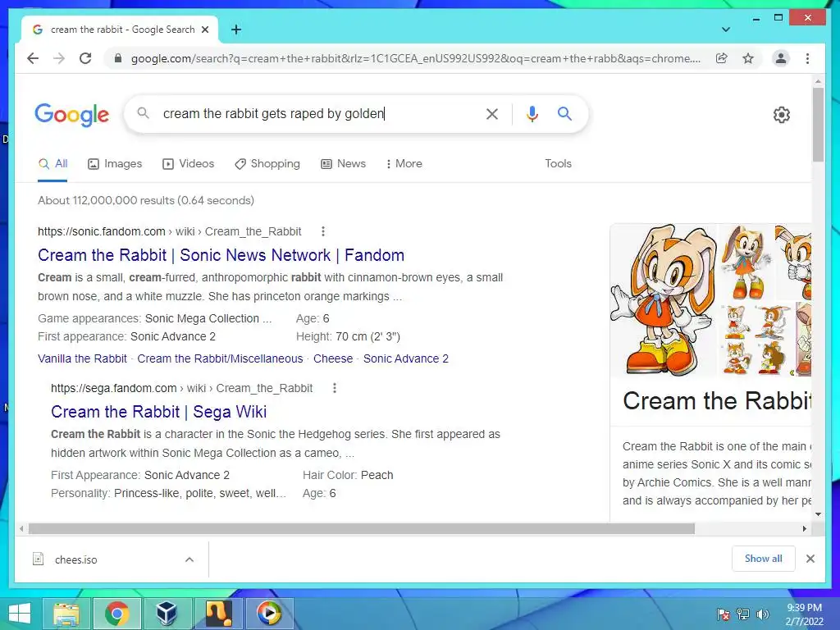
Task: Expand the More search categories
Action: (x=404, y=164)
